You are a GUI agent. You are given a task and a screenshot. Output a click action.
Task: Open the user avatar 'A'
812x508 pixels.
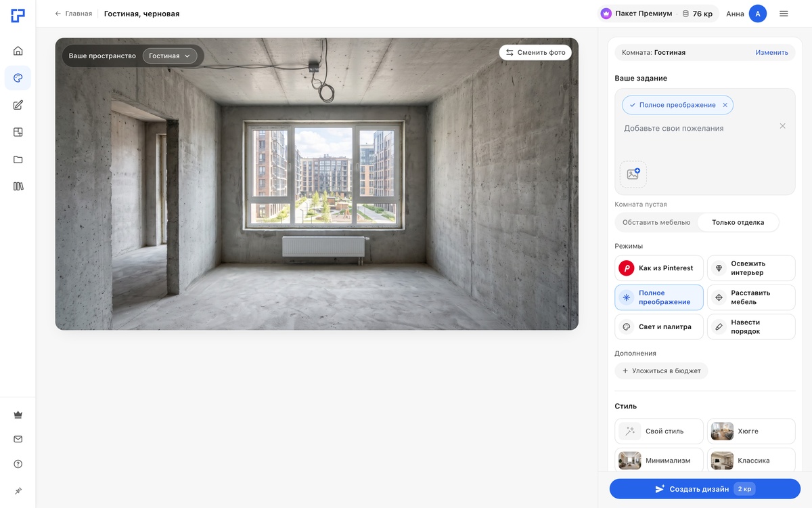(758, 14)
